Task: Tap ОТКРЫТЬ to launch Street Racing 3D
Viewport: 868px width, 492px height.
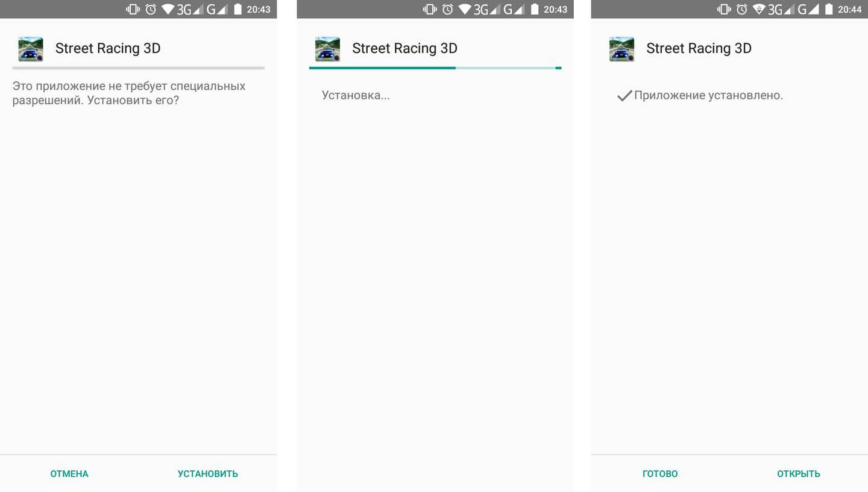Action: (799, 474)
